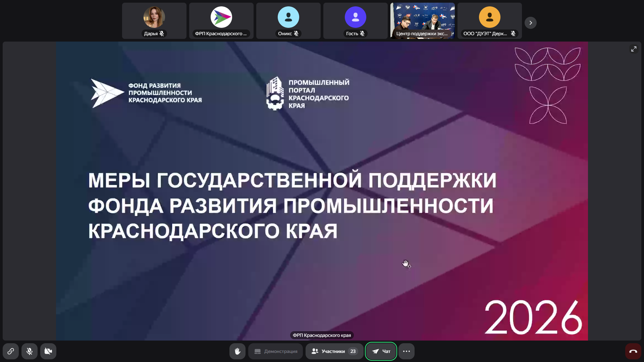
Task: Open the Чат chat panel
Action: coord(381,351)
